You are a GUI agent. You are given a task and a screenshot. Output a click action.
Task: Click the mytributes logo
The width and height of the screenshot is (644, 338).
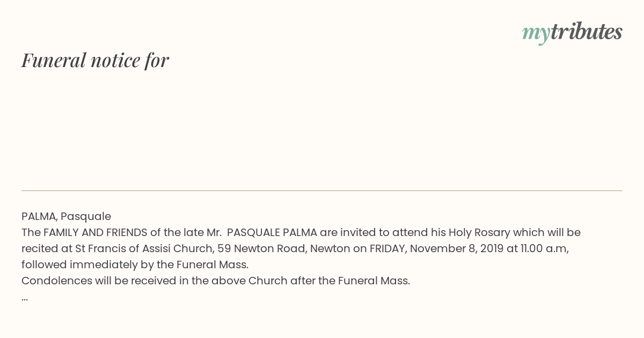572,33
